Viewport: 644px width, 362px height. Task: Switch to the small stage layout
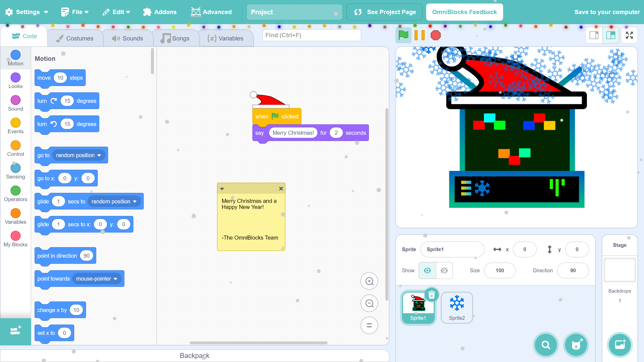594,35
